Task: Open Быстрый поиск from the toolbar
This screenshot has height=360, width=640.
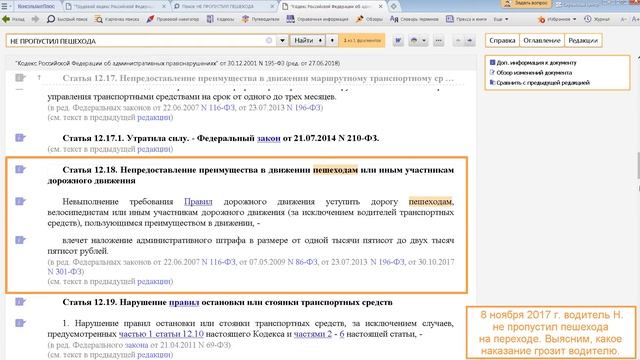Action: click(x=67, y=19)
